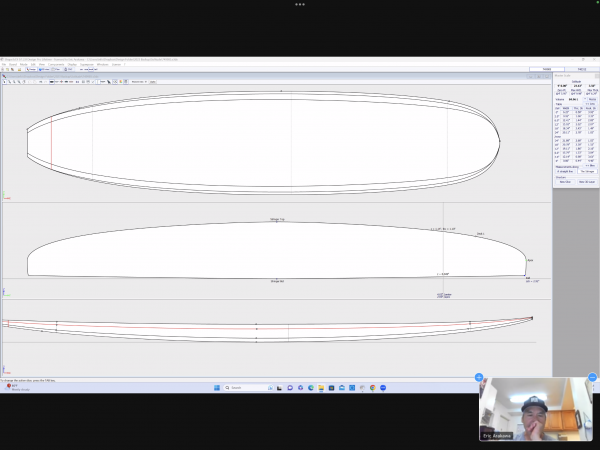Select the A straight line measurement option
This screenshot has height=450, width=600.
click(563, 171)
